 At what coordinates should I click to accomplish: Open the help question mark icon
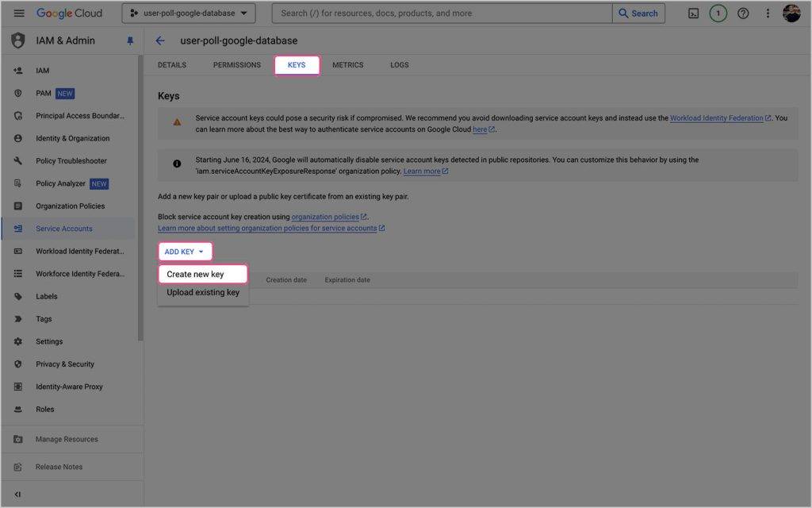tap(743, 13)
